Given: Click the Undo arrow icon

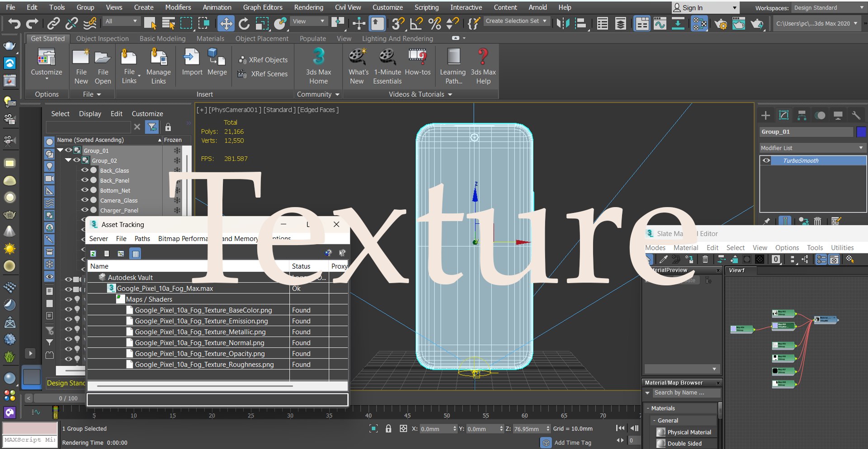Looking at the screenshot, I should (x=14, y=23).
